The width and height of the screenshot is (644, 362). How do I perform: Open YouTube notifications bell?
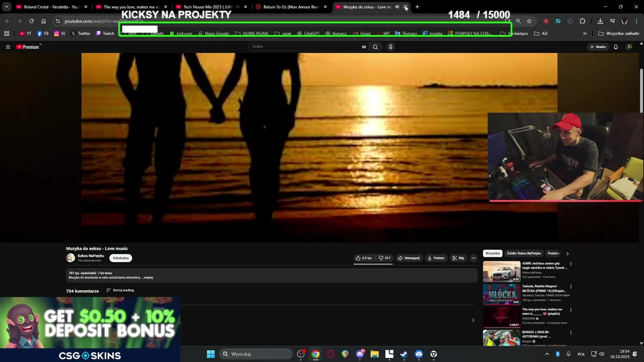(615, 47)
